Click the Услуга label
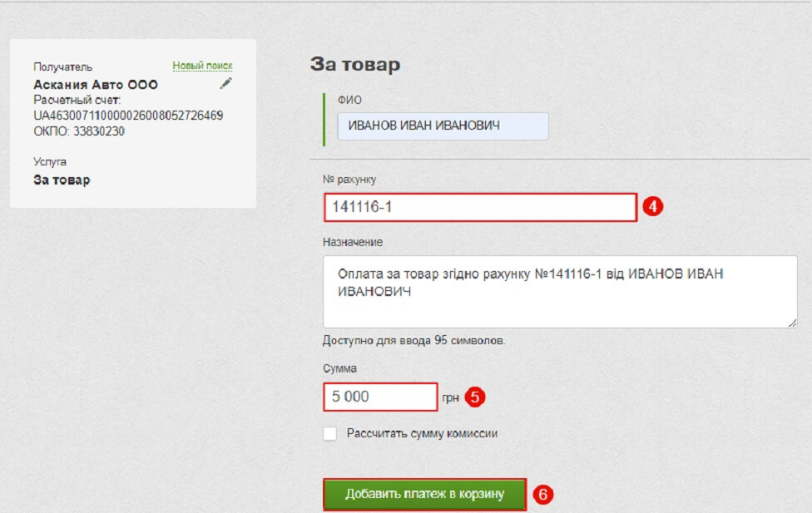Screen dimensions: 812x513 coord(50,161)
